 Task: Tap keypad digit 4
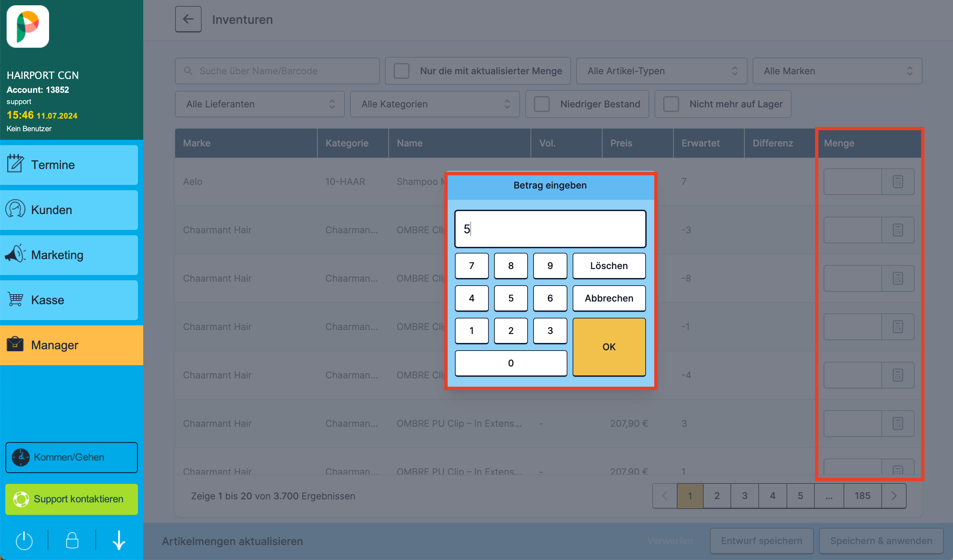point(472,298)
